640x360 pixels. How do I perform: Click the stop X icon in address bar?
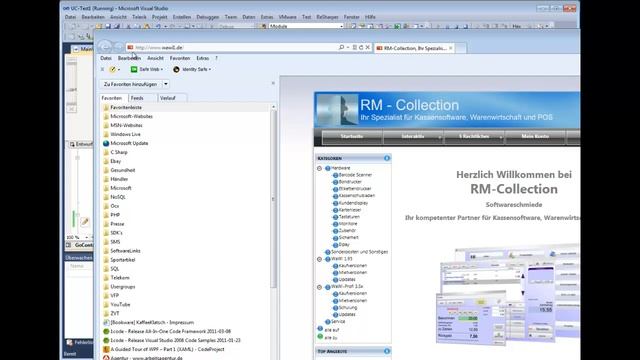coord(368,47)
